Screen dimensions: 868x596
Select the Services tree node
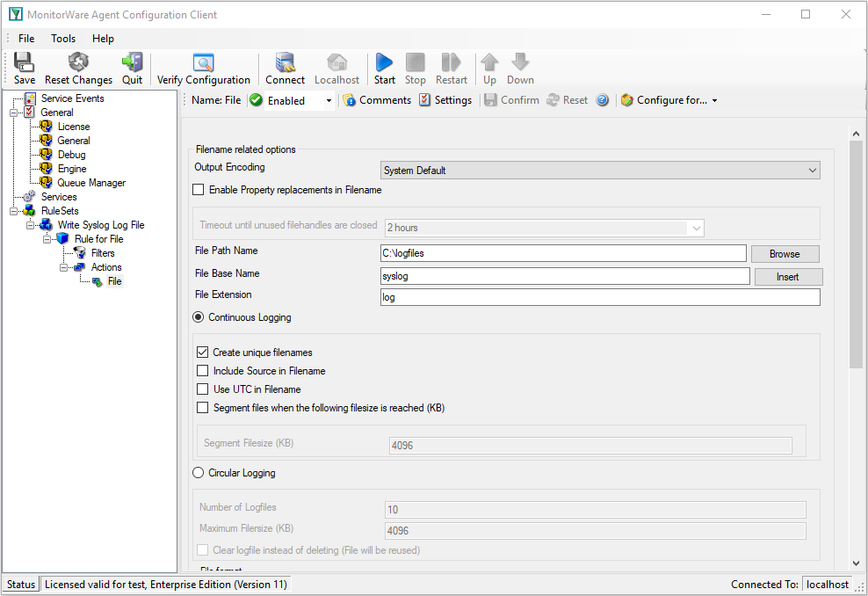(59, 197)
